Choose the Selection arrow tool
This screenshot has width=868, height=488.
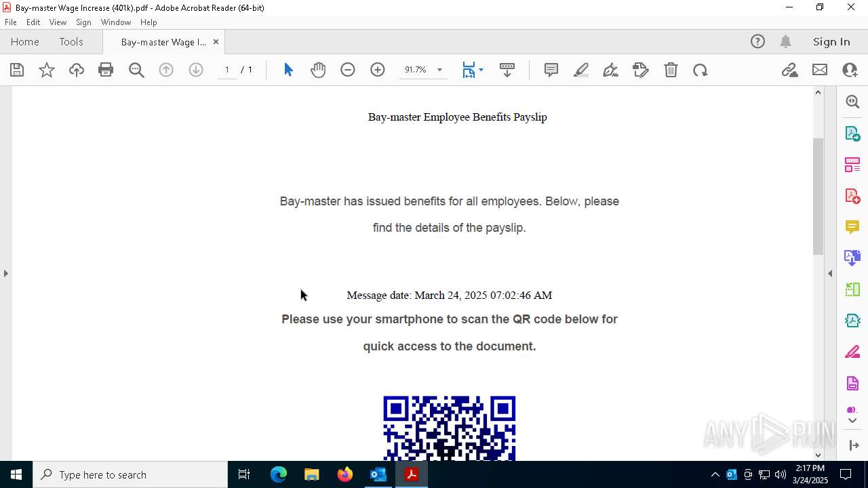coord(288,70)
